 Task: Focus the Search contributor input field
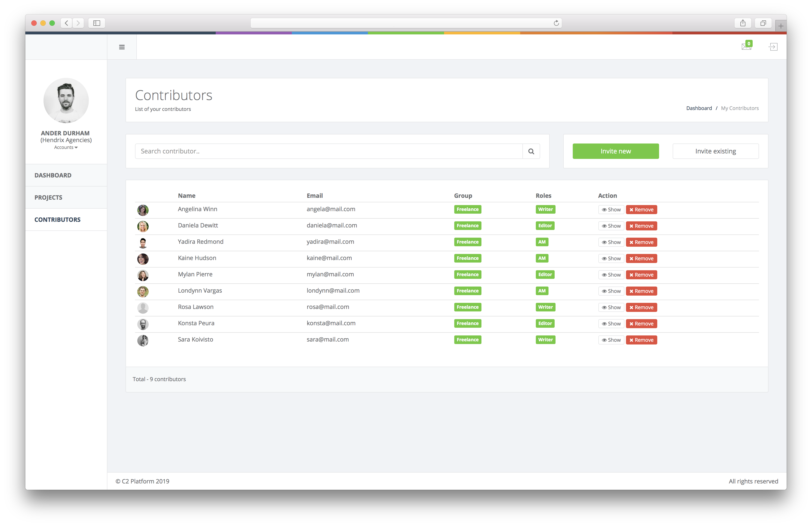[x=329, y=151]
